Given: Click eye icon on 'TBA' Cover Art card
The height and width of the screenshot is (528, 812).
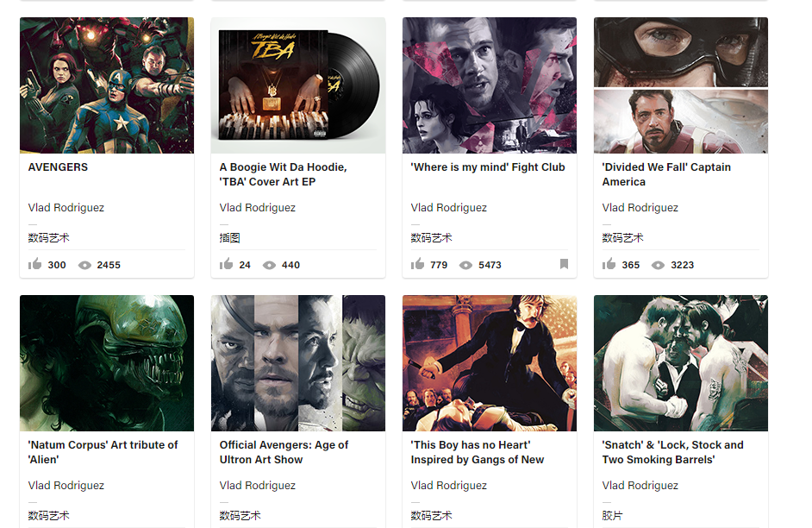Looking at the screenshot, I should pyautogui.click(x=269, y=265).
